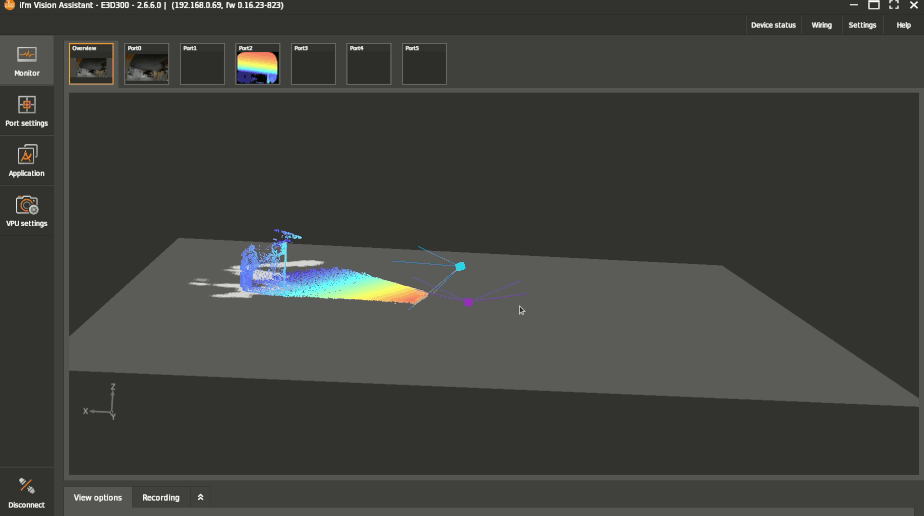Disconnect from the device

coord(27,492)
